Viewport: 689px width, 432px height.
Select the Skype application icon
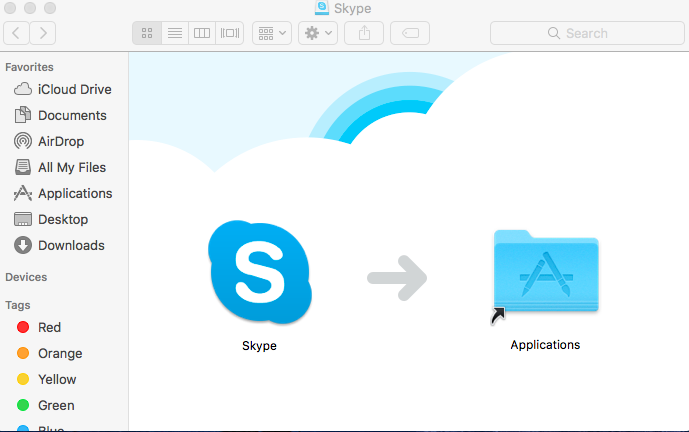[x=260, y=272]
